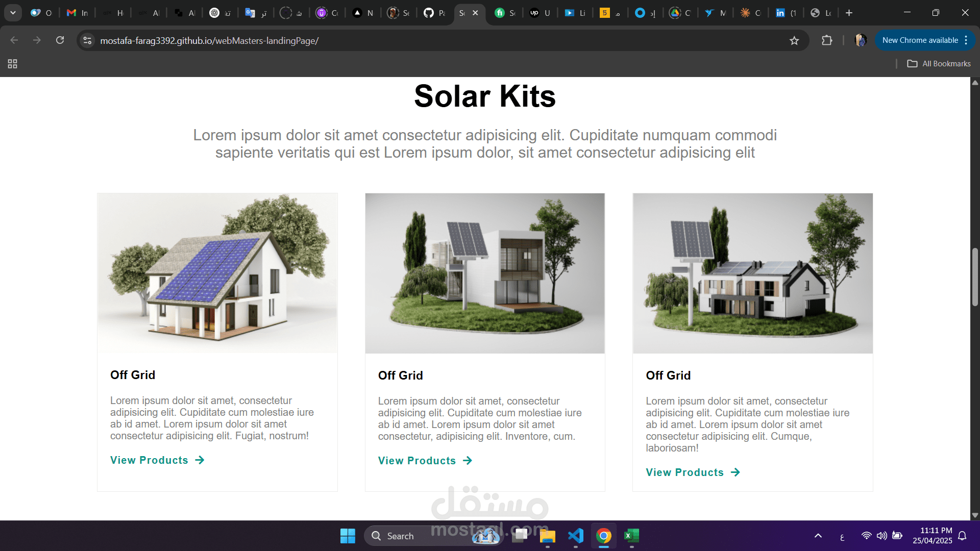Open the Extensions puzzle icon
Viewport: 980px width, 551px height.
827,40
